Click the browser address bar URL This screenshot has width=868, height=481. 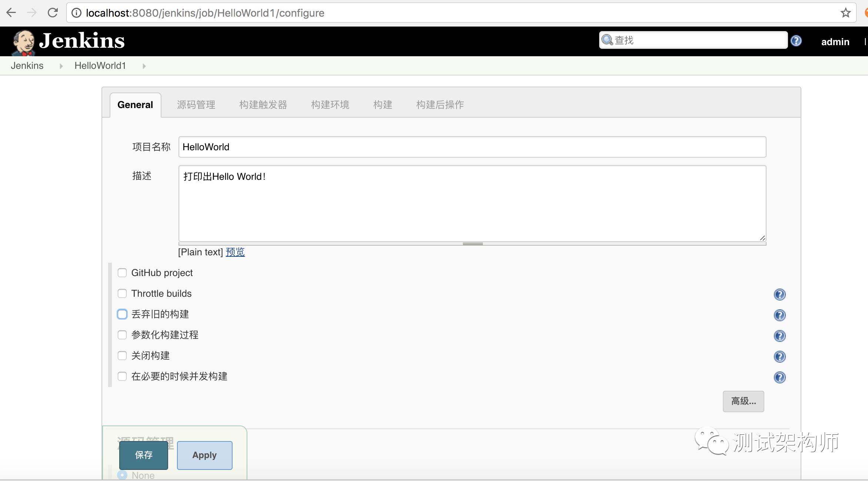click(205, 13)
